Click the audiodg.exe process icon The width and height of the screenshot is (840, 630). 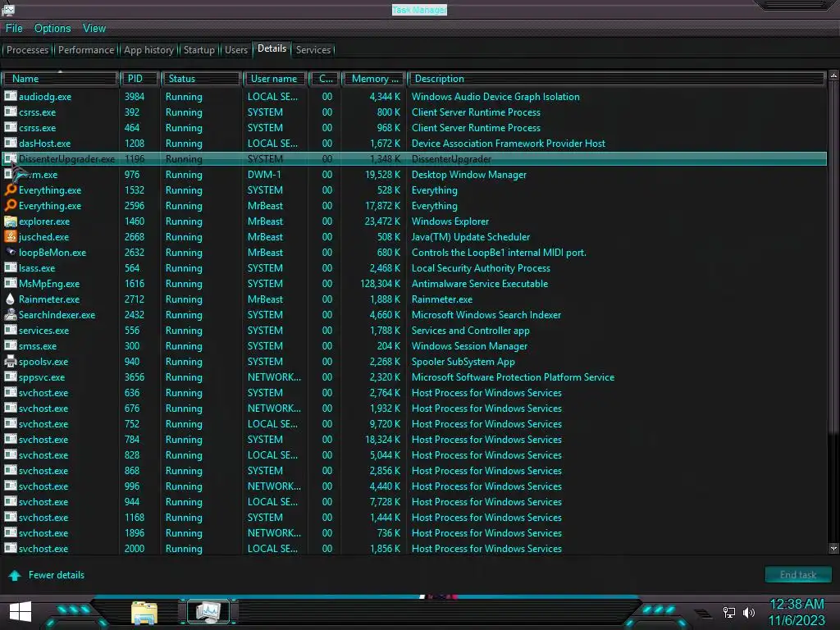10,97
